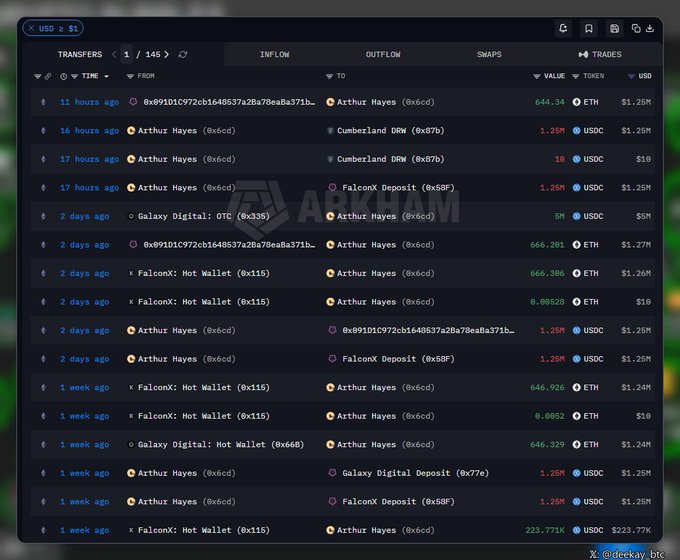Click Galaxy Digital: OTC (0x335) sender
Screen dimensions: 680x560
coord(203,216)
